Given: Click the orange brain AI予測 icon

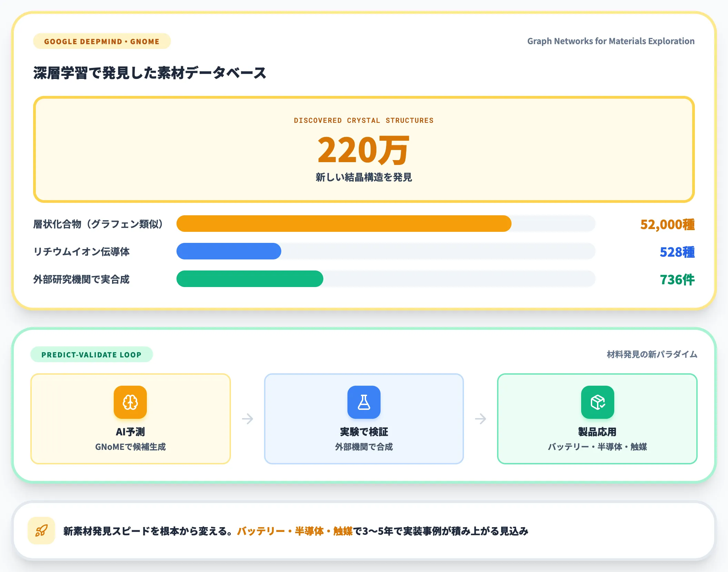Looking at the screenshot, I should tap(130, 402).
